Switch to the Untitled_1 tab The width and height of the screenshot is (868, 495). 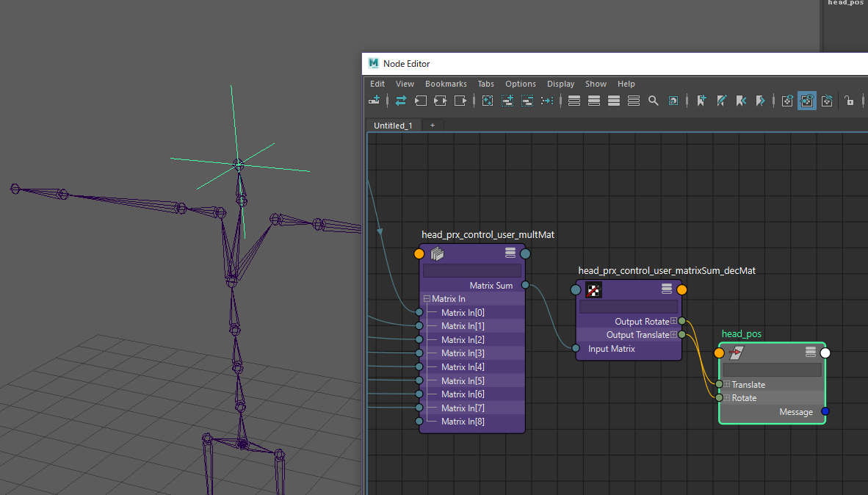(x=393, y=126)
